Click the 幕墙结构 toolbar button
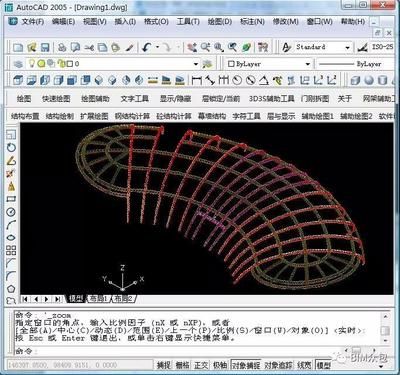The width and height of the screenshot is (400, 375). pyautogui.click(x=212, y=116)
